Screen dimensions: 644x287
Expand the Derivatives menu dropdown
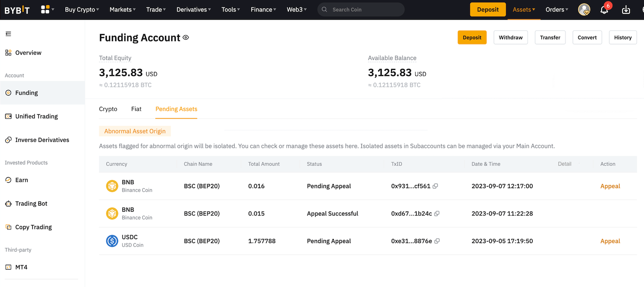coord(193,10)
